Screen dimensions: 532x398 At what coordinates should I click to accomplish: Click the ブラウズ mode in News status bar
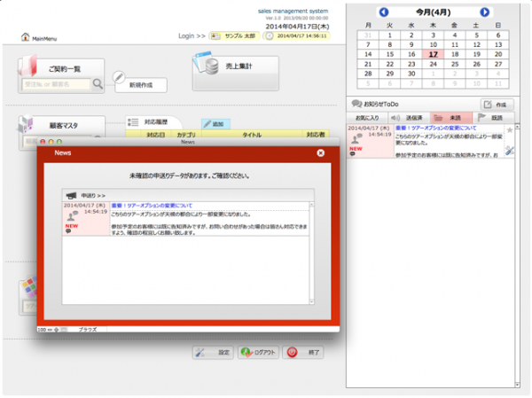point(88,330)
